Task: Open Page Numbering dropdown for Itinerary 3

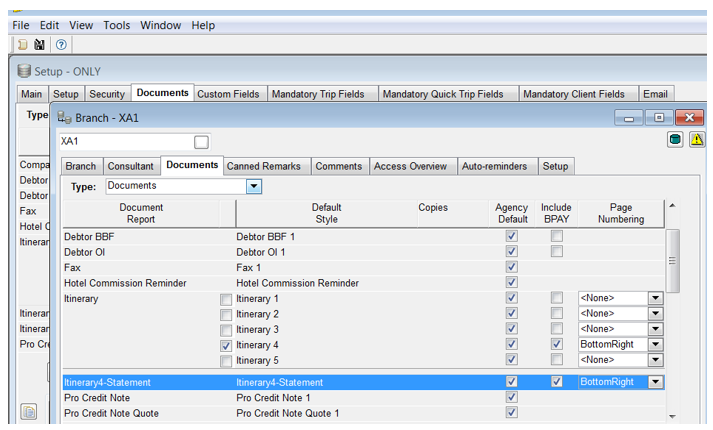Action: [655, 329]
